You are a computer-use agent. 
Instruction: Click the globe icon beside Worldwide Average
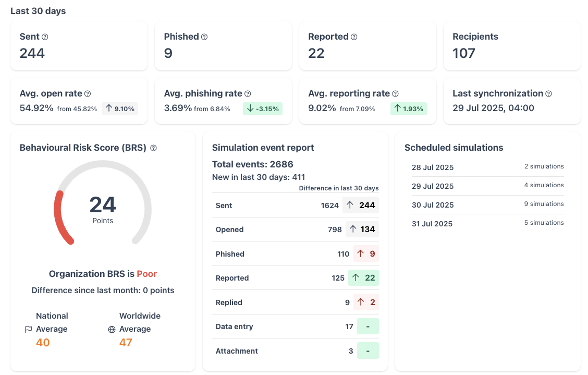112,329
